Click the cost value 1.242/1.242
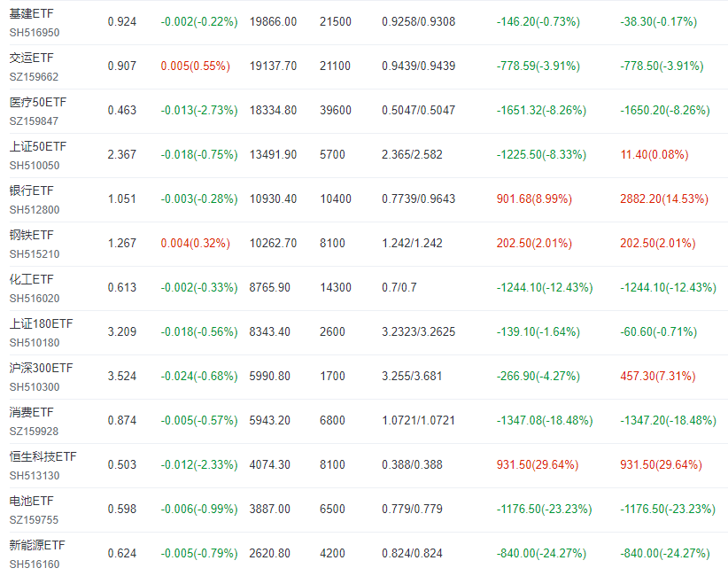Screen dimensions: 728x576 tap(413, 244)
